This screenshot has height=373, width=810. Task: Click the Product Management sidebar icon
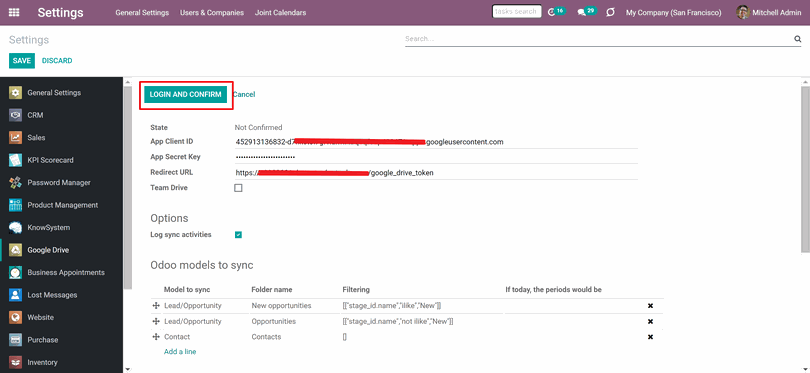[15, 205]
